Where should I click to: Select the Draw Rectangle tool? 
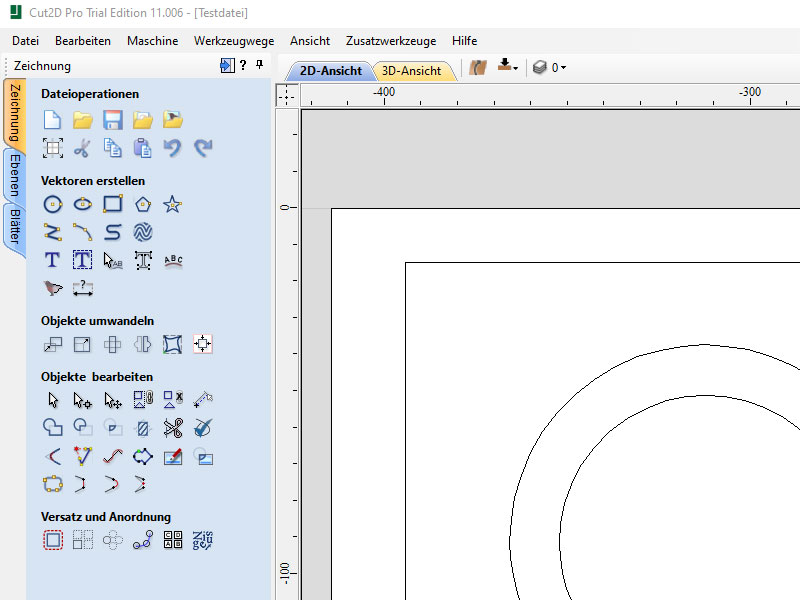(x=113, y=204)
